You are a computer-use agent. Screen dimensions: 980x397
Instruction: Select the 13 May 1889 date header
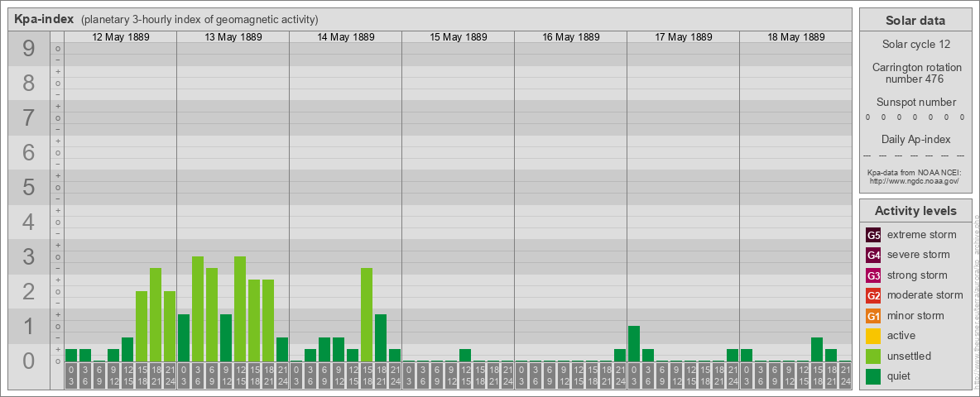click(x=233, y=37)
